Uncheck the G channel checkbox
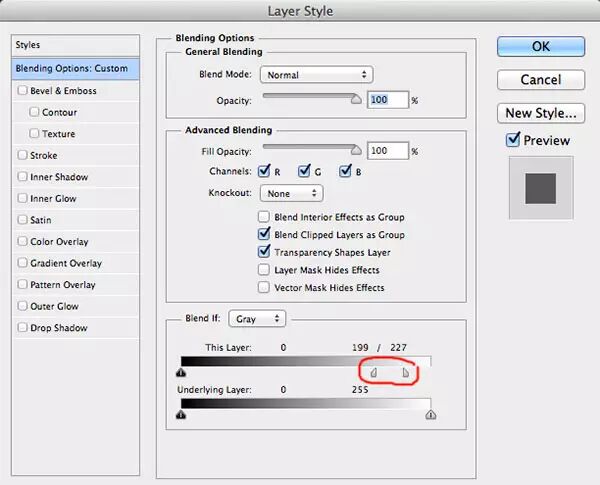Viewport: 600px width, 485px height. pyautogui.click(x=304, y=171)
